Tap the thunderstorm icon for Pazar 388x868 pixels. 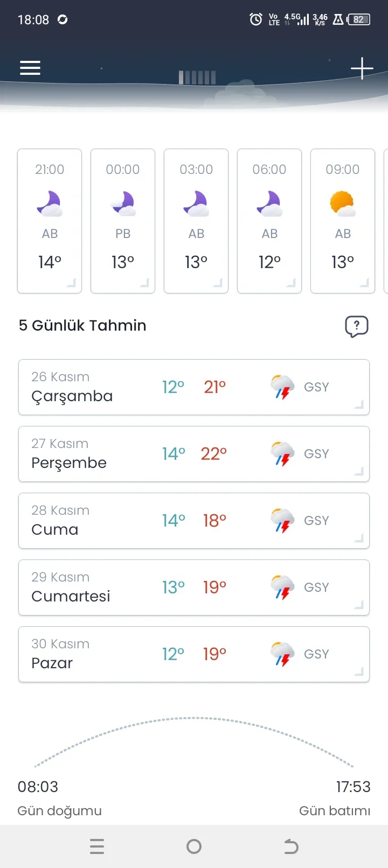(x=282, y=654)
